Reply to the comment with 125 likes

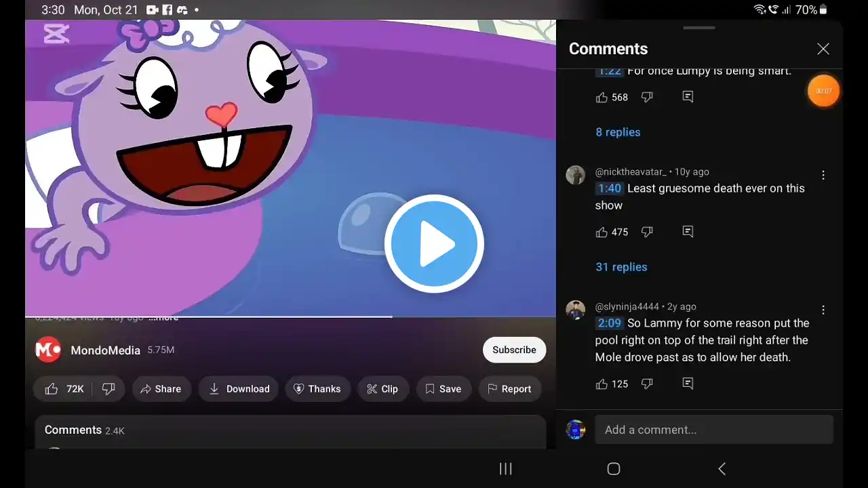(x=688, y=384)
